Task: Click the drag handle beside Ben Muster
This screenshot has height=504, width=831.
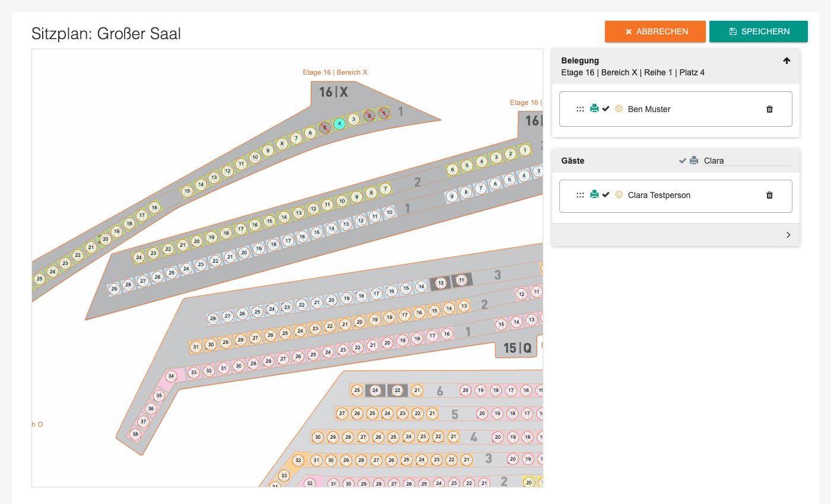Action: point(580,109)
